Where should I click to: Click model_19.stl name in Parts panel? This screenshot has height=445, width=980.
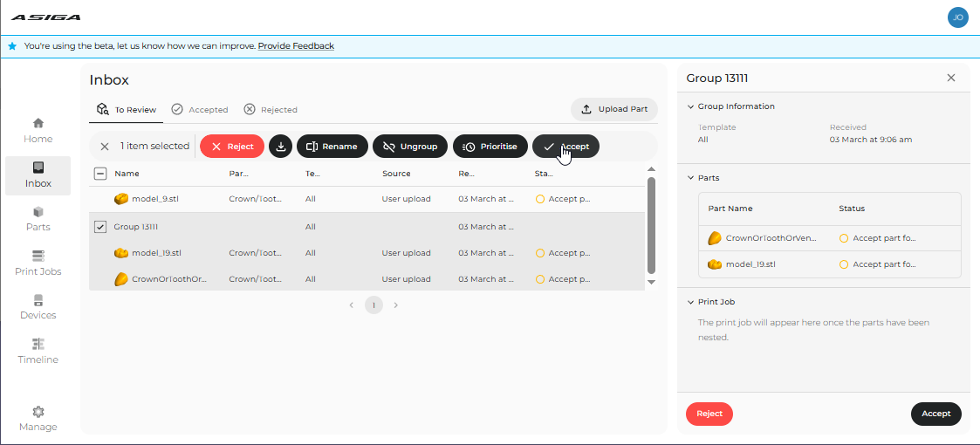[750, 264]
